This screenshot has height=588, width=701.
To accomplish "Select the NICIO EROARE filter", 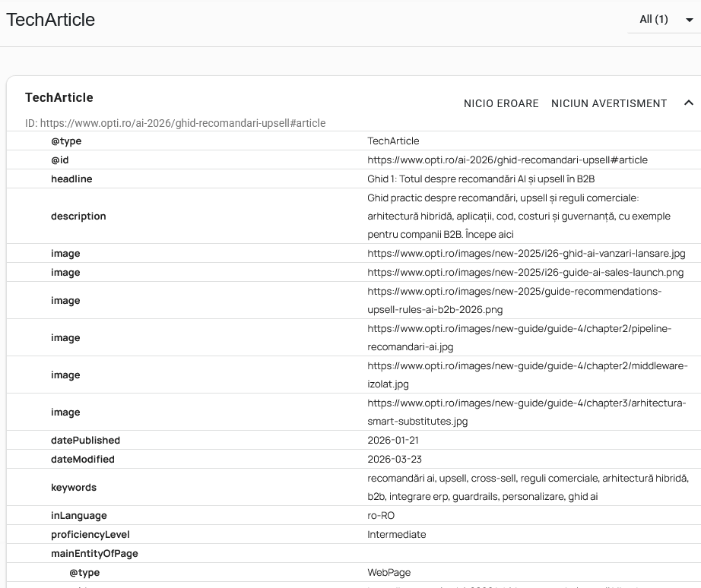I will pyautogui.click(x=501, y=103).
